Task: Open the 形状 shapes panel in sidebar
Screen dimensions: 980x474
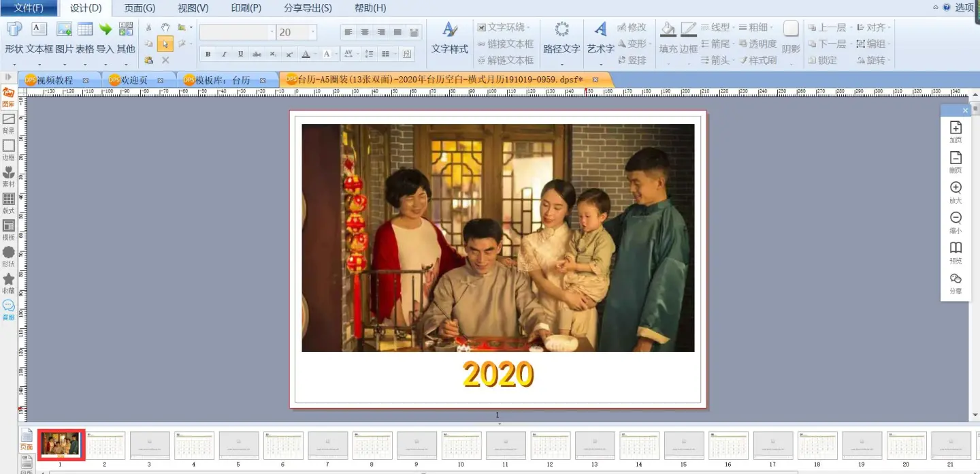Action: click(x=8, y=257)
